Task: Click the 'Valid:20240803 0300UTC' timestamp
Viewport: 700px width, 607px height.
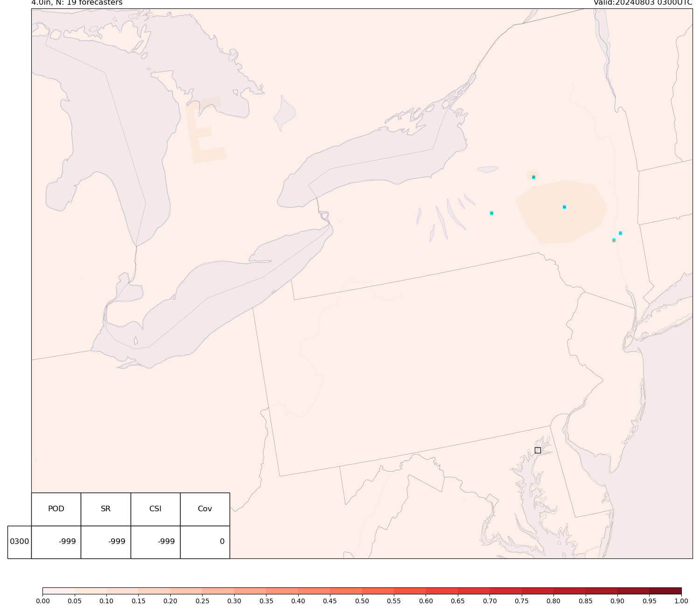Action: pos(643,3)
